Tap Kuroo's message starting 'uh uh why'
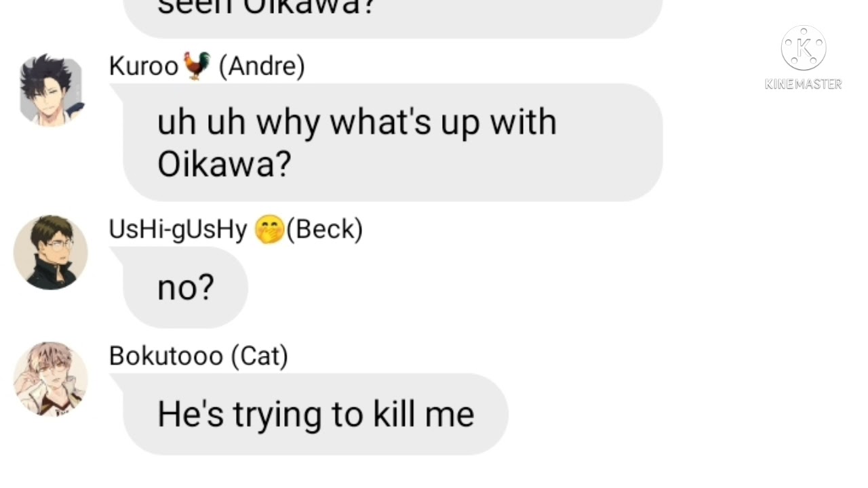 (392, 142)
